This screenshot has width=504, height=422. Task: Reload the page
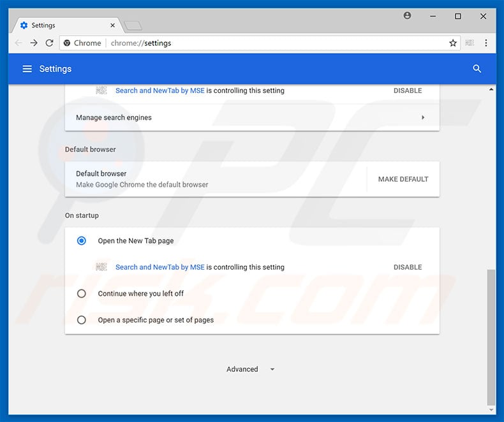coord(49,43)
